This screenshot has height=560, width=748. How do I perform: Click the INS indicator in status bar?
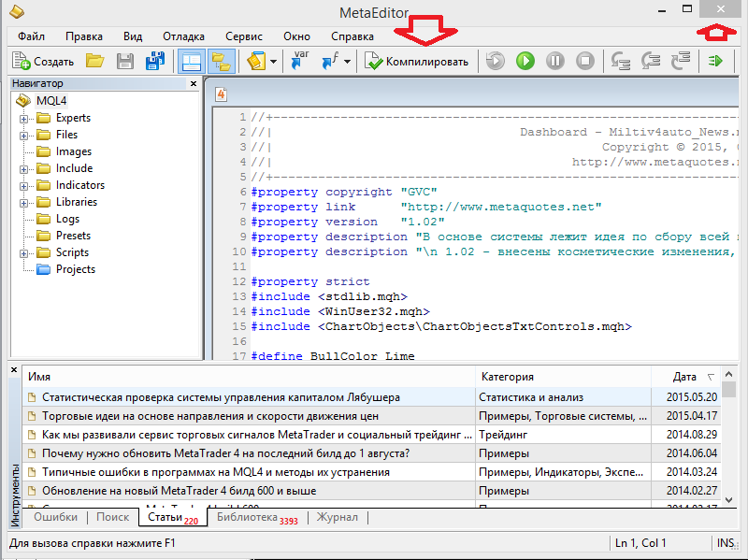click(x=726, y=543)
